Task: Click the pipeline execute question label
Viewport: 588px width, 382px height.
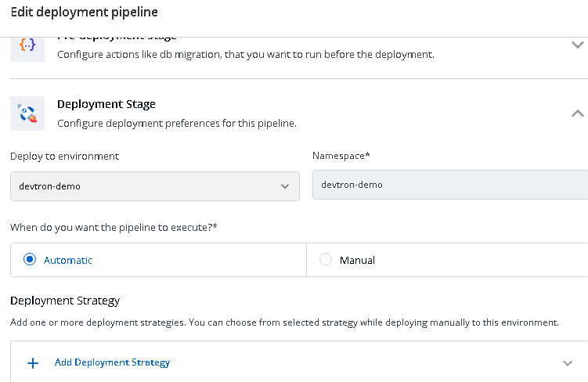Action: pyautogui.click(x=114, y=227)
